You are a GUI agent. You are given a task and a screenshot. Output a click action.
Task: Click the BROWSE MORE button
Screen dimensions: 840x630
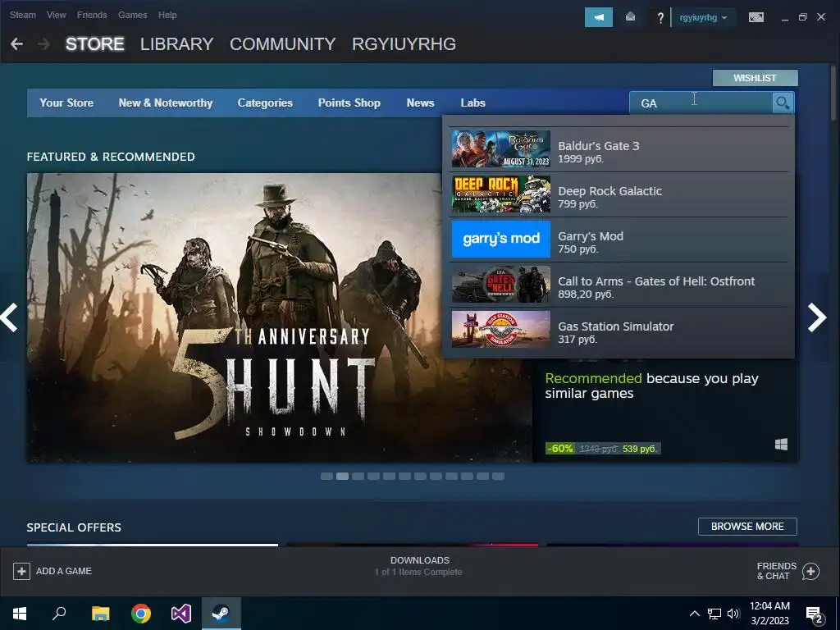pos(747,527)
